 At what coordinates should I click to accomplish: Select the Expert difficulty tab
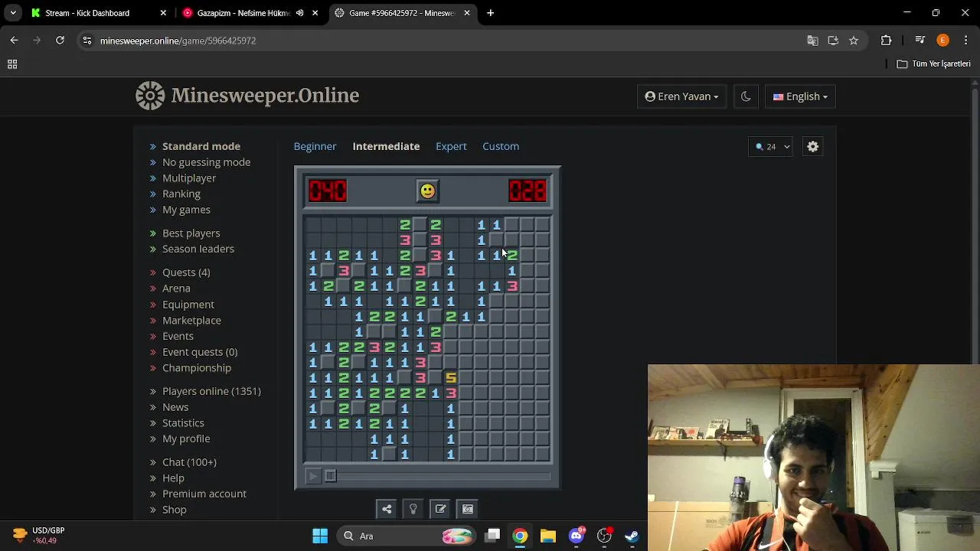coord(451,146)
